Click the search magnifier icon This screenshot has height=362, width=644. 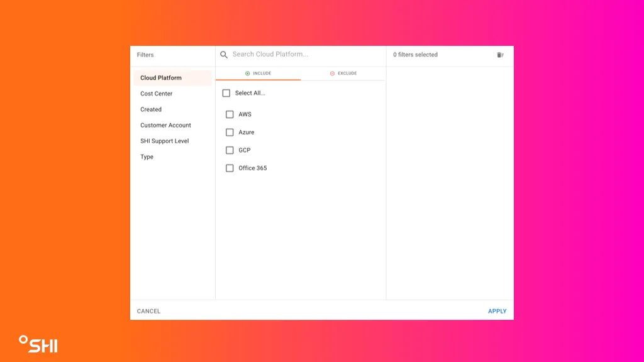[x=224, y=55]
